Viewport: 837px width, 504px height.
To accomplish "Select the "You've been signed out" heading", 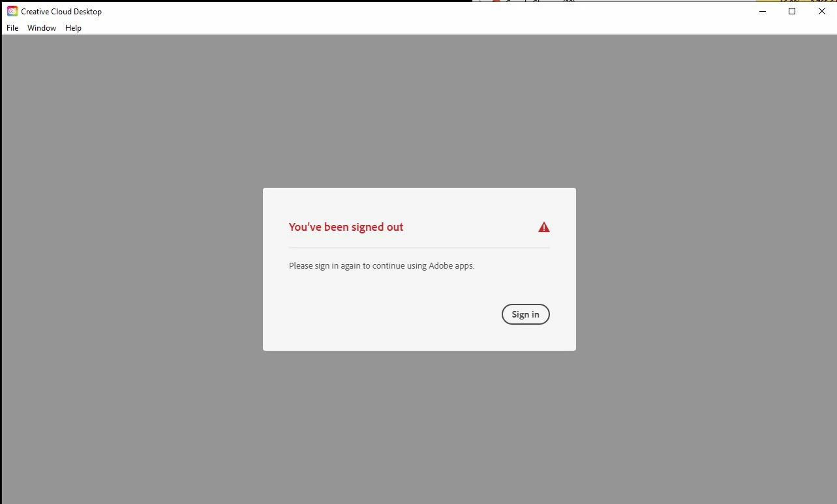I will point(346,227).
